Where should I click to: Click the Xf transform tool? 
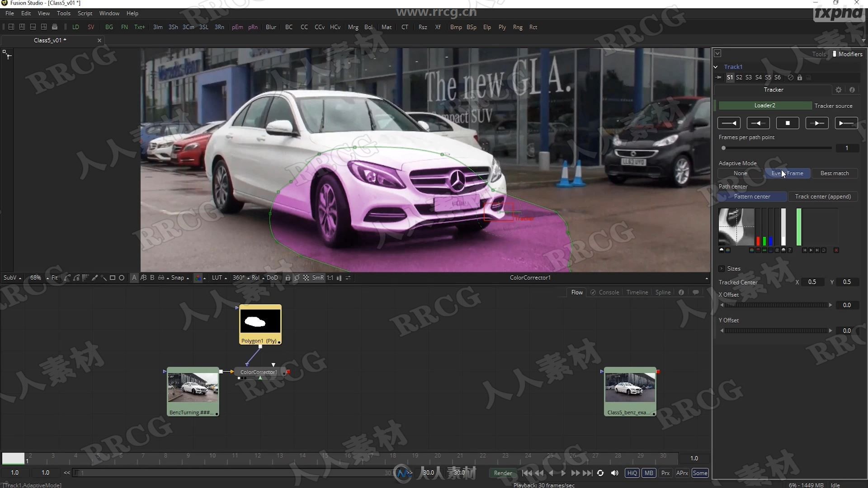pyautogui.click(x=438, y=27)
